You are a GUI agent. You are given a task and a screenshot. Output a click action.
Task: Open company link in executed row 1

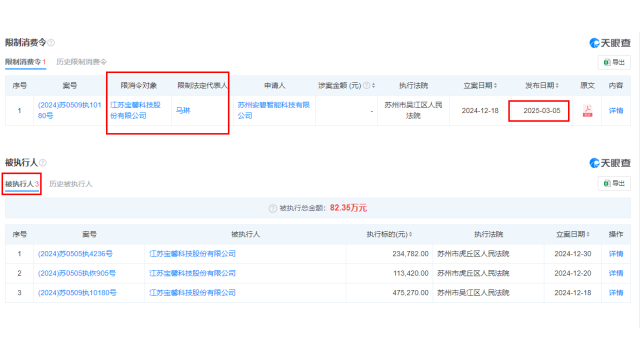(x=192, y=254)
